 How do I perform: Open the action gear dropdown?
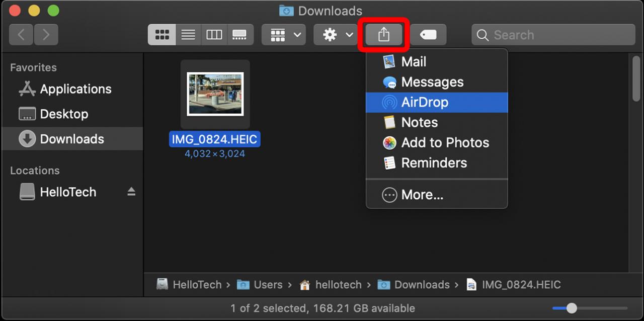click(x=335, y=34)
